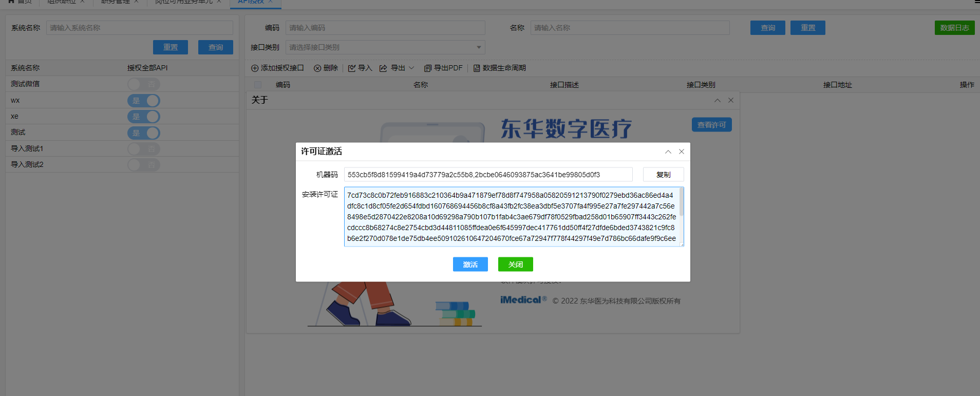Click 查询 in the system name panel
The image size is (980, 396).
pos(216,47)
